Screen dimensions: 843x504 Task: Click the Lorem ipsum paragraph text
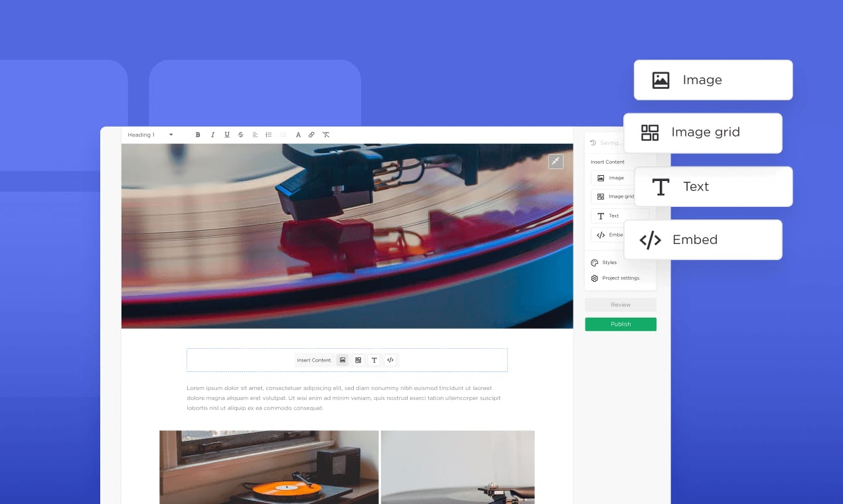point(344,398)
